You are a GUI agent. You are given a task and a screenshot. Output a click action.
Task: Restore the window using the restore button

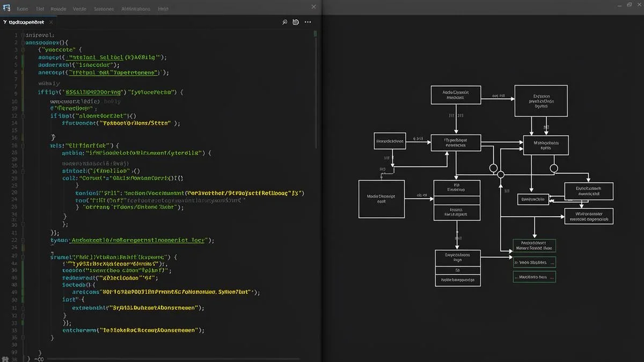coord(630,4)
